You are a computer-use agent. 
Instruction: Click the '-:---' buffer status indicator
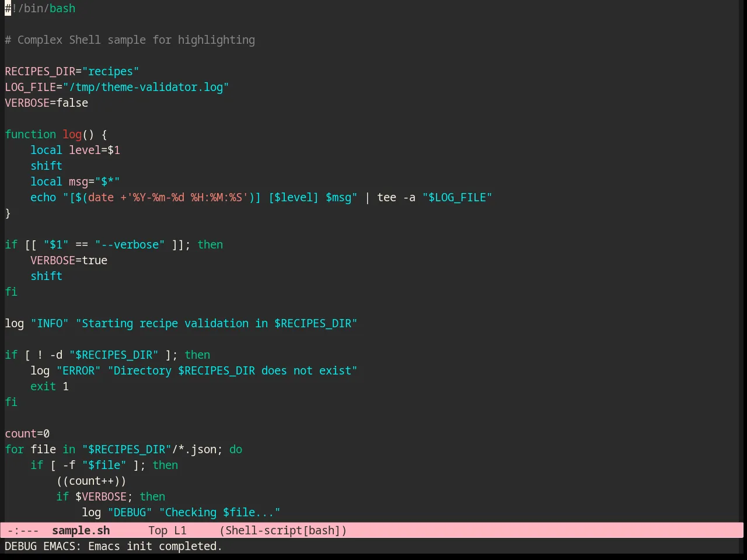click(x=23, y=530)
